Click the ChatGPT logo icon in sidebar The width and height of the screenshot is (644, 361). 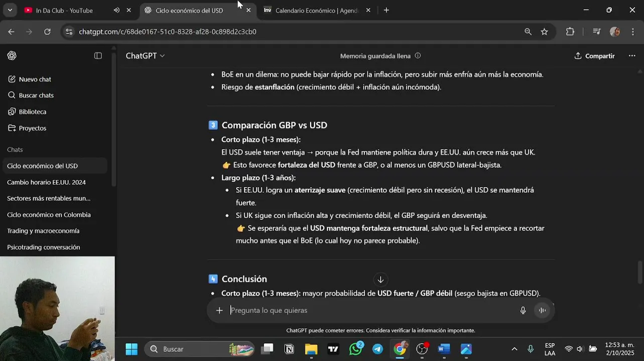[x=12, y=56]
